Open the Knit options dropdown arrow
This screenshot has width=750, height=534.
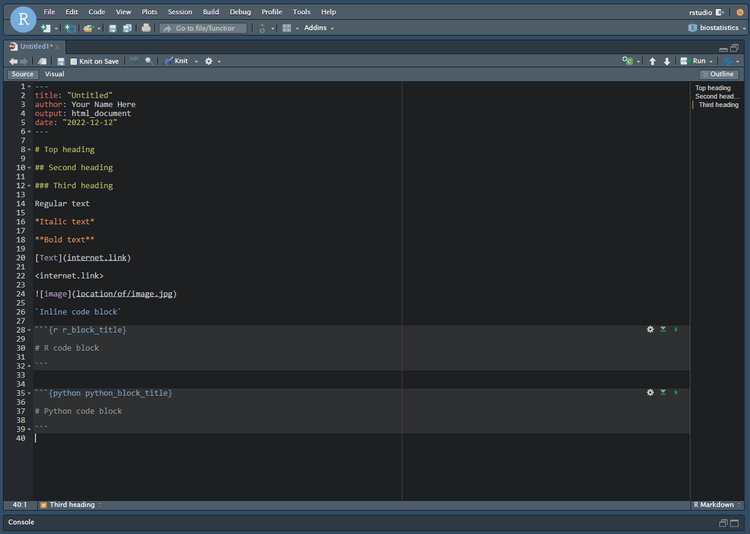coord(196,61)
